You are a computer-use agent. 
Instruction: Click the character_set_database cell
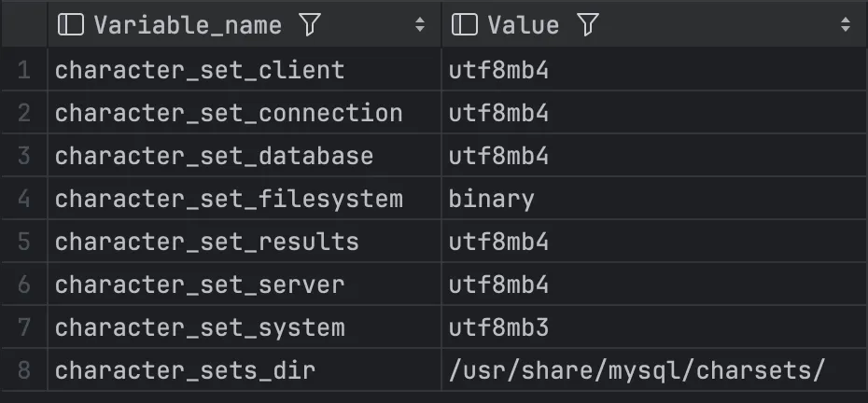tap(214, 156)
